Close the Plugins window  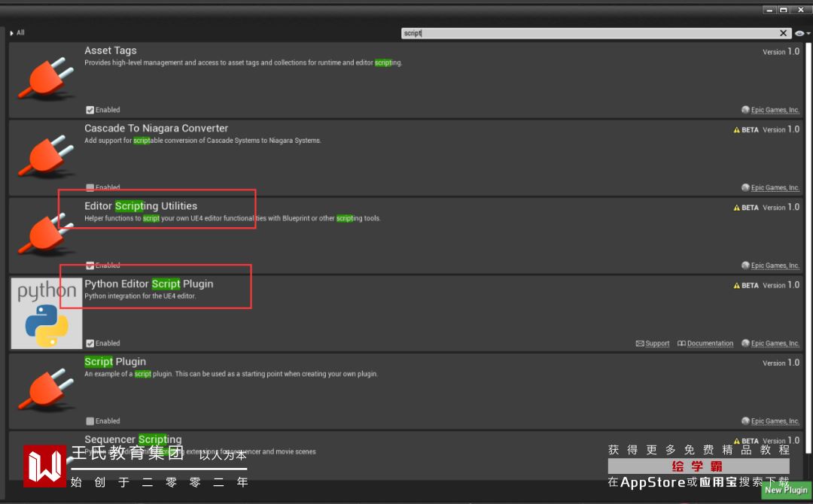[x=800, y=10]
